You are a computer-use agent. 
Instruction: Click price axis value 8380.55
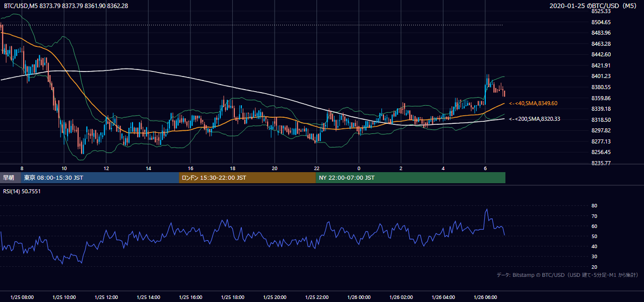pyautogui.click(x=601, y=87)
